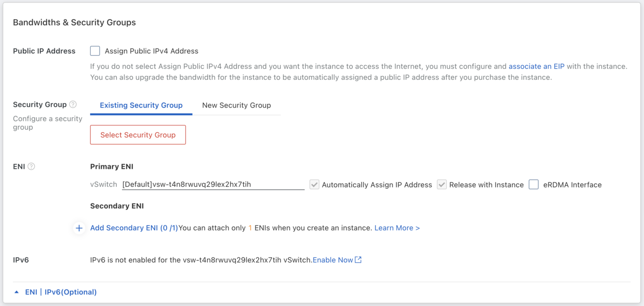The image size is (644, 306).
Task: Click the eRDMA Interface label text
Action: (572, 184)
